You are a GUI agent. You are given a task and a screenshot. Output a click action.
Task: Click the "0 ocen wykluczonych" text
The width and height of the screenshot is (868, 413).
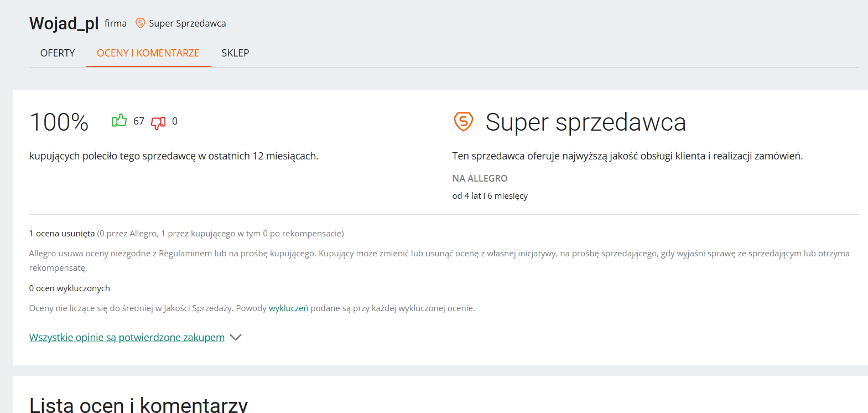(x=70, y=288)
